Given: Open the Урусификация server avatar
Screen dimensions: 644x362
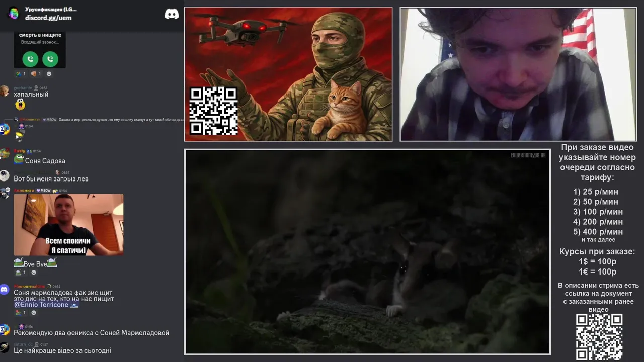Looking at the screenshot, I should [14, 14].
